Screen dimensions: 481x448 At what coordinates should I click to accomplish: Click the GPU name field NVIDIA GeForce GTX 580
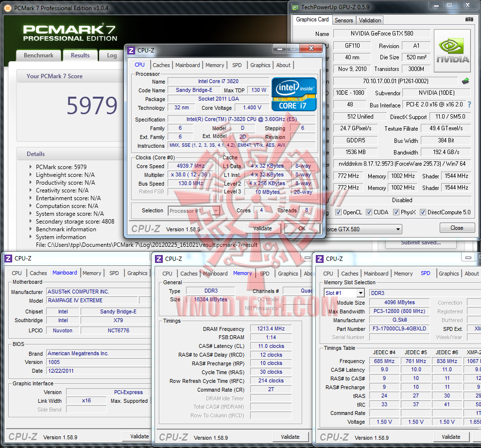tap(382, 34)
